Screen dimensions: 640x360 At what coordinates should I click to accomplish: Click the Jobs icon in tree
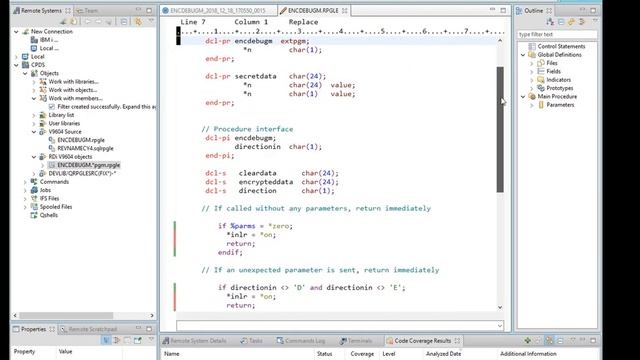[x=34, y=190]
